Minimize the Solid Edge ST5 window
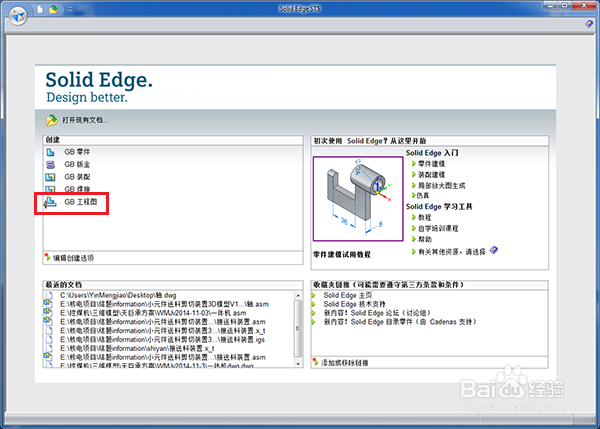Viewport: 600px width, 429px height. tap(550, 6)
